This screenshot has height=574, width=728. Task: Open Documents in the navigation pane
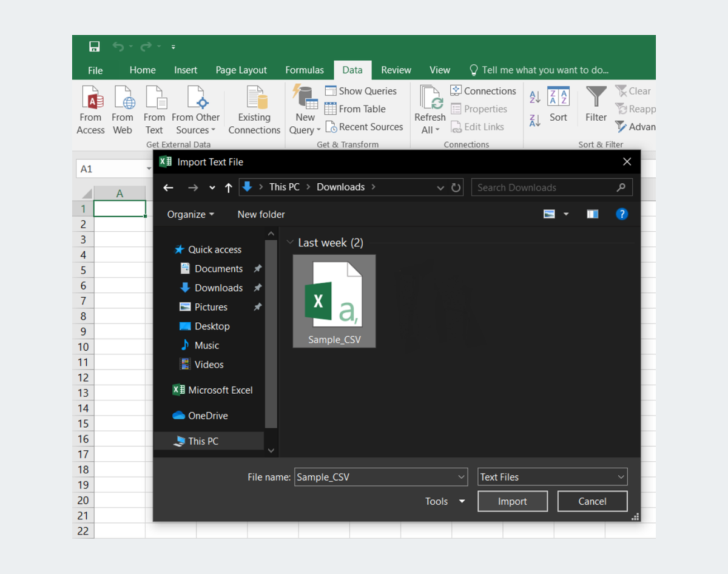(x=212, y=269)
